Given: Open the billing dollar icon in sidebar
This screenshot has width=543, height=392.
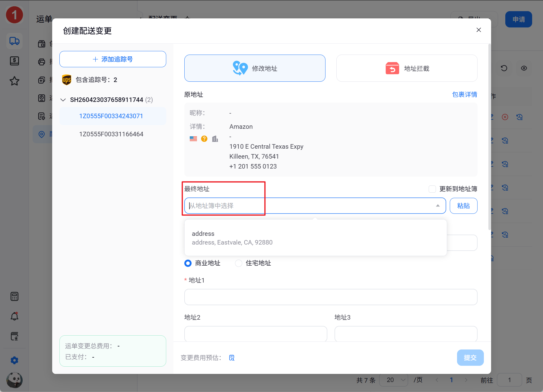Looking at the screenshot, I should [14, 61].
